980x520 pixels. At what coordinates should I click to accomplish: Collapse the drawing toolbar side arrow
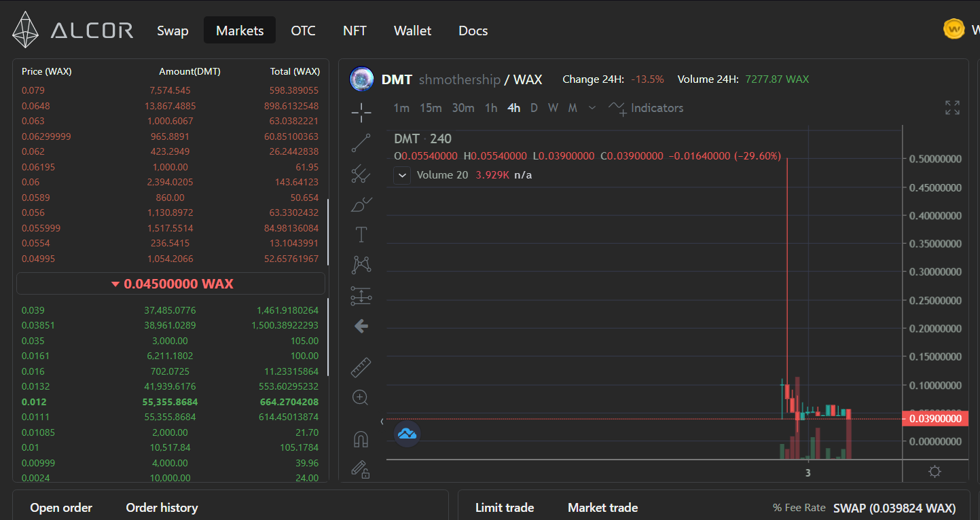coord(382,422)
